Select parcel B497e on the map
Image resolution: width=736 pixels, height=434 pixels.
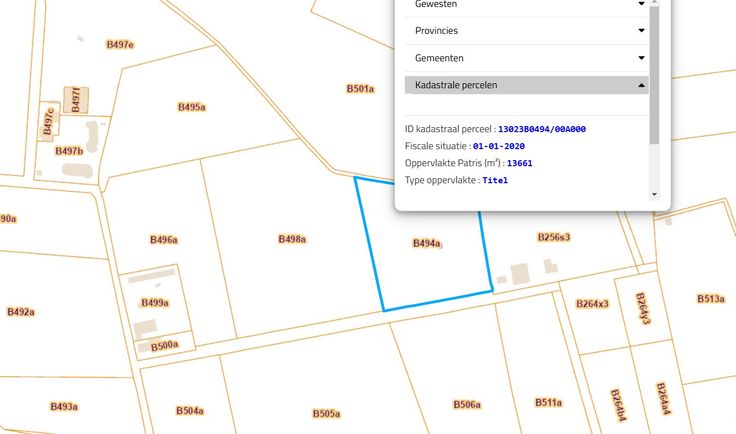point(120,45)
